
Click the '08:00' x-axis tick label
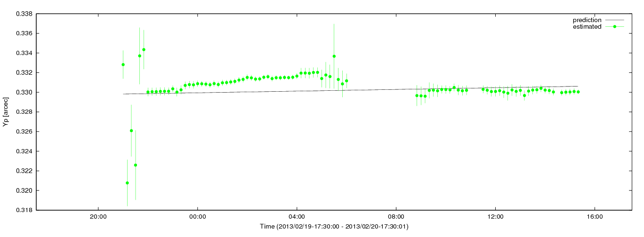(x=396, y=217)
